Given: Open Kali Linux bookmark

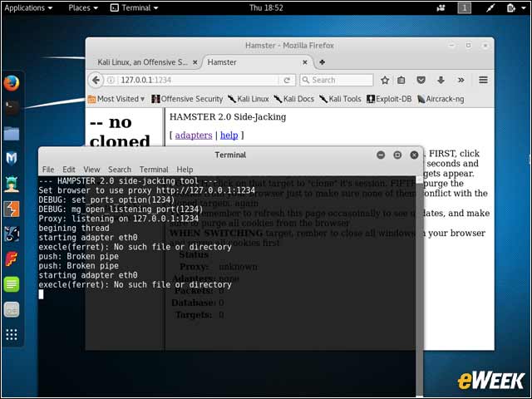Looking at the screenshot, I should tap(249, 99).
